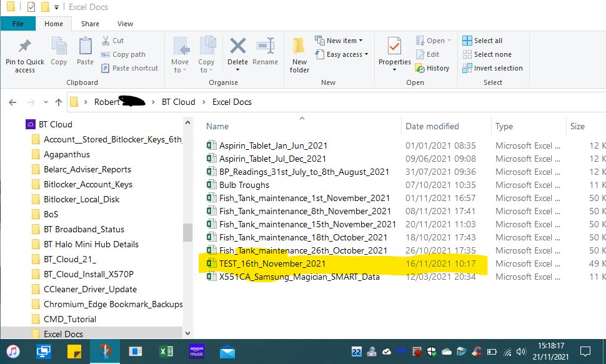
Task: Click the Delete icon in Organise group
Action: tap(237, 47)
